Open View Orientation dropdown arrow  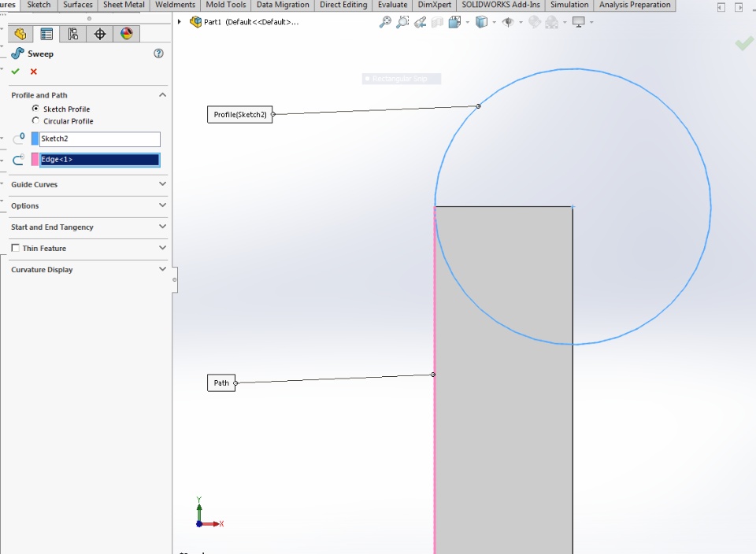pyautogui.click(x=467, y=22)
